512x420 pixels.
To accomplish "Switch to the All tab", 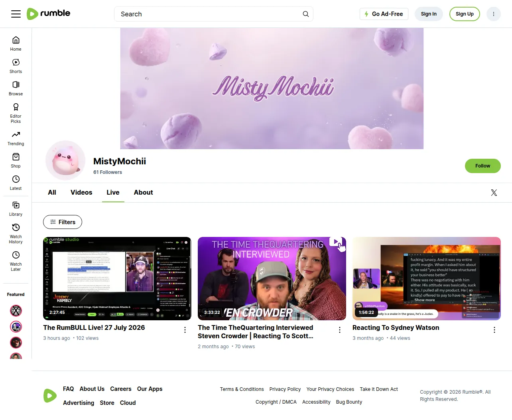I will tap(52, 192).
